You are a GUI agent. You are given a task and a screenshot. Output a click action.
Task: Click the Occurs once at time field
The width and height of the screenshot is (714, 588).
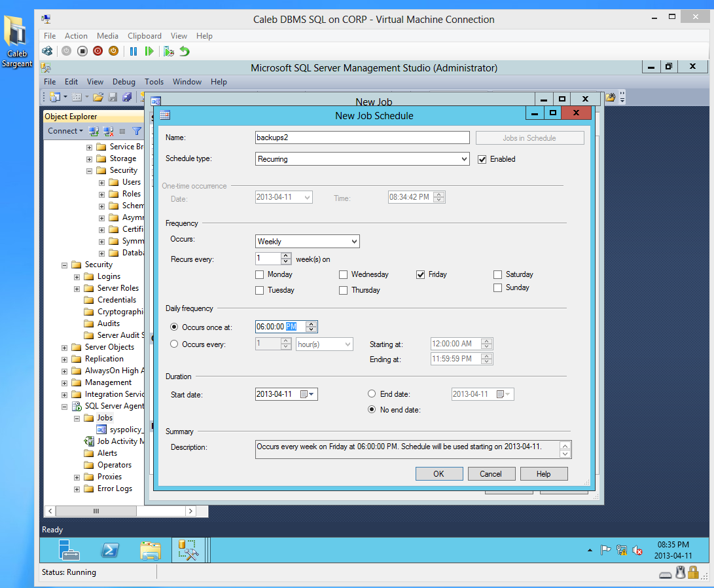pyautogui.click(x=280, y=327)
